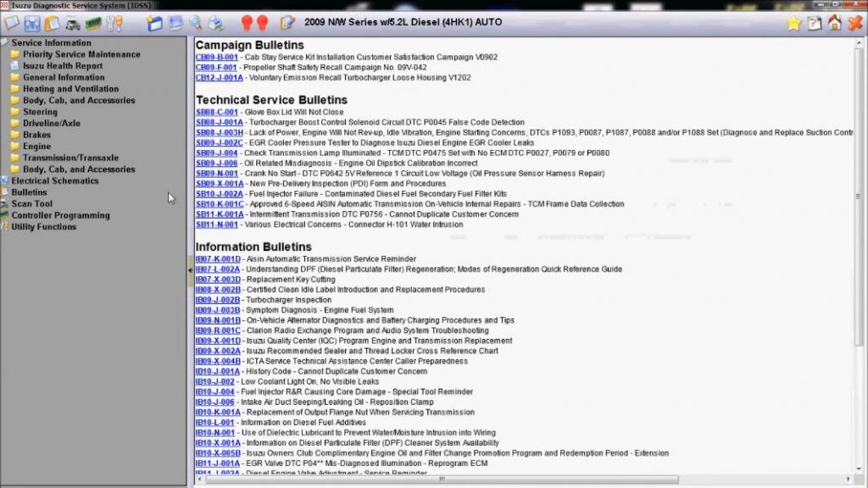The height and width of the screenshot is (488, 868).
Task: Open service bulletin SB09-J-004
Action: (216, 153)
